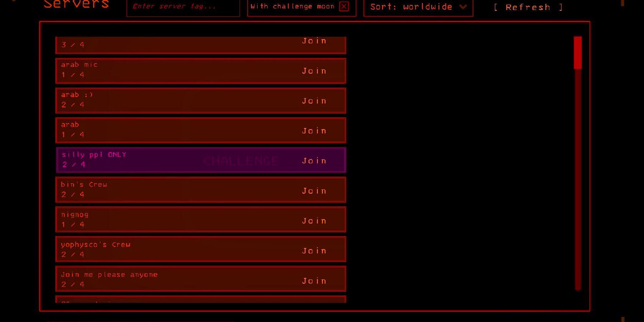Join the "arab" server with 1/4 players

[x=314, y=131]
